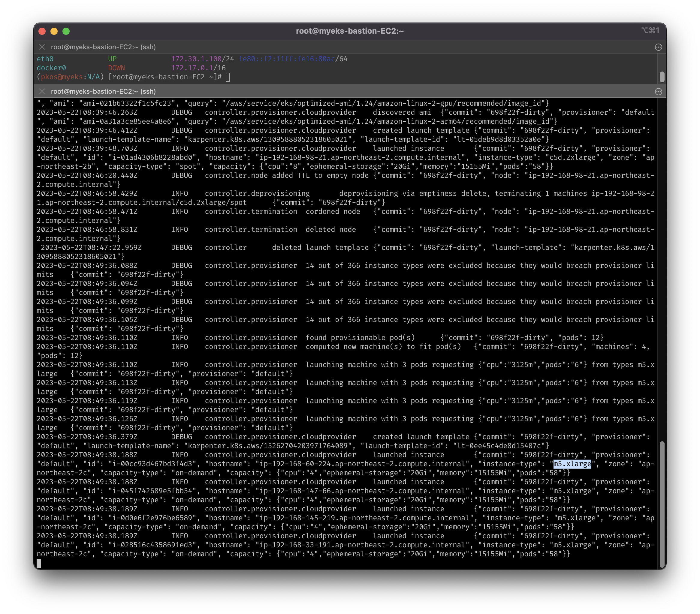Click the top pane's scrollbar thumb

click(662, 77)
